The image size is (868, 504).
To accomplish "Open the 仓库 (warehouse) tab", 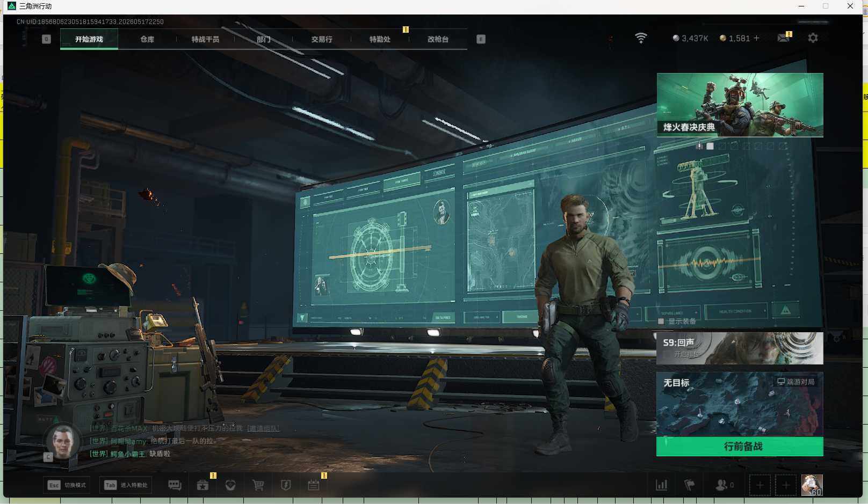I will coord(147,39).
